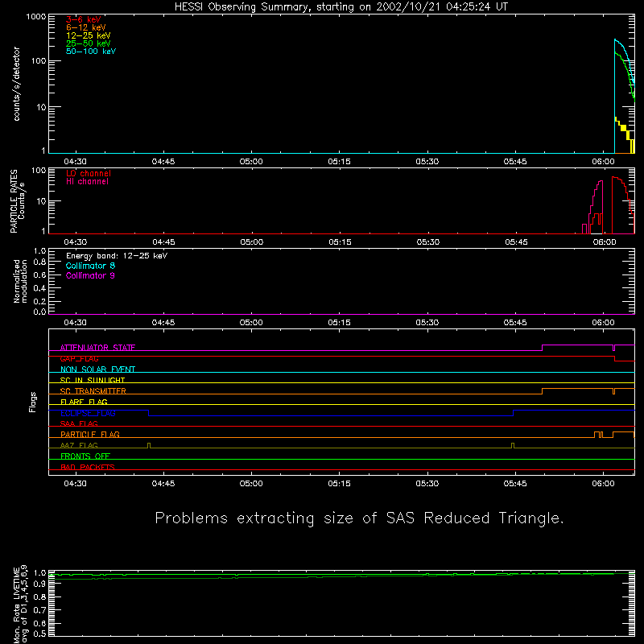This screenshot has width=644, height=644.
Task: Click the 'Energy band: 12-25 keV' label
Action: click(117, 256)
